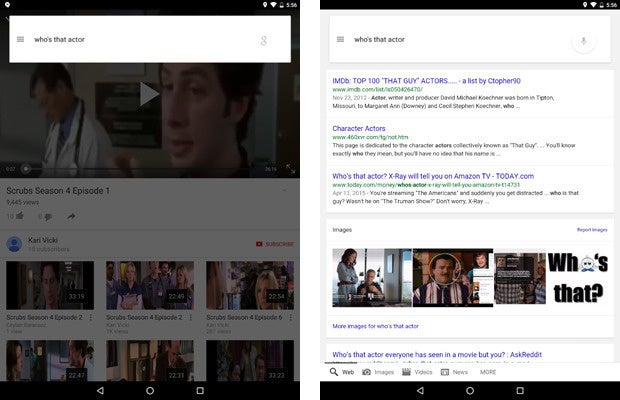Open the 'Who's that?' text image result

click(x=578, y=277)
